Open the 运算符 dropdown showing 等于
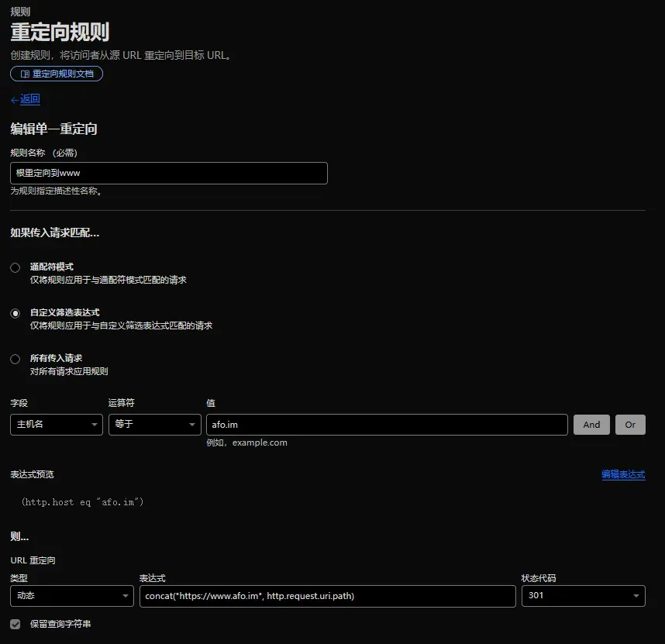665x644 pixels. [x=154, y=425]
